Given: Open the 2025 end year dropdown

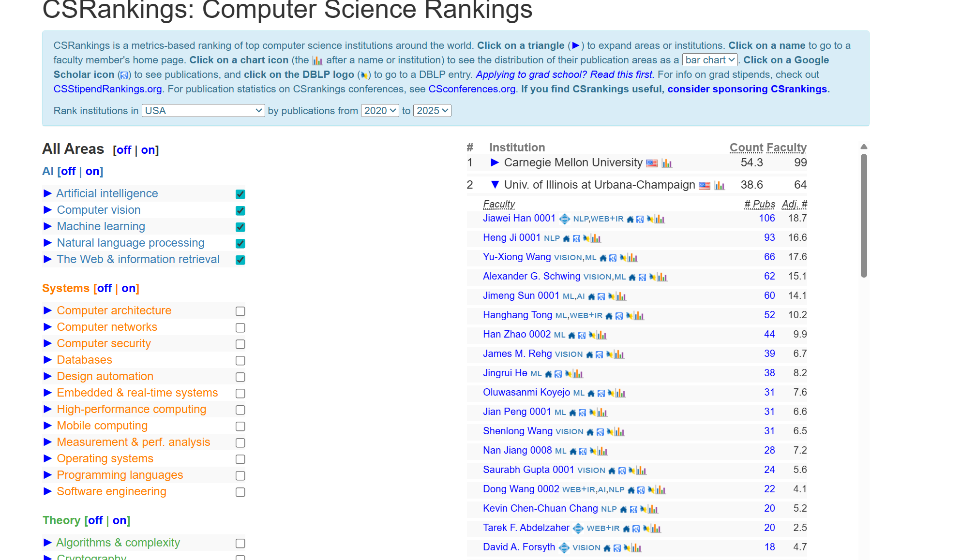Looking at the screenshot, I should click(x=432, y=111).
